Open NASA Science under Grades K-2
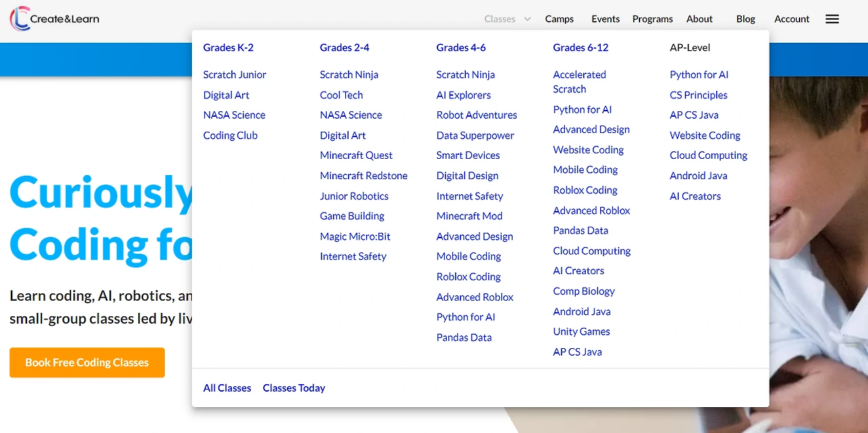 click(x=235, y=115)
